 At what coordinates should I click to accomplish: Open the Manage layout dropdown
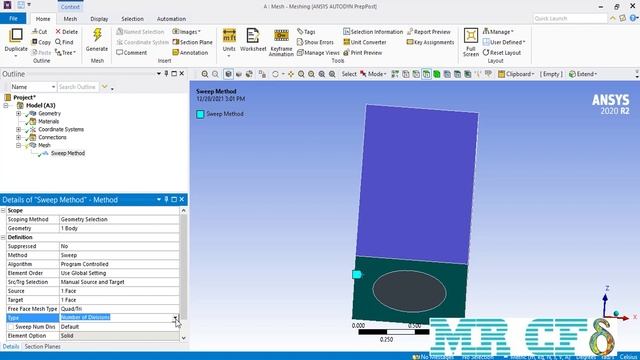[498, 31]
